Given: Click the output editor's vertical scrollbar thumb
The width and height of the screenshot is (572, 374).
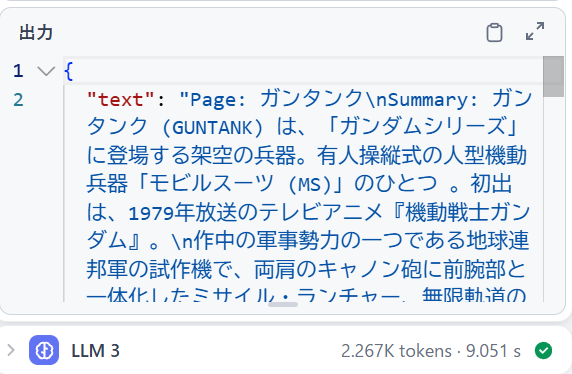Looking at the screenshot, I should 553,77.
